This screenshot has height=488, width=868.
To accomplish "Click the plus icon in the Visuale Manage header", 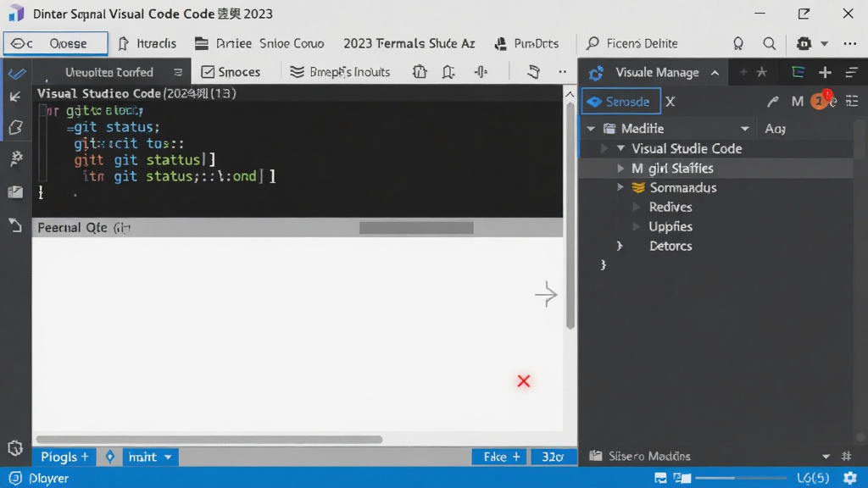I will pos(825,72).
